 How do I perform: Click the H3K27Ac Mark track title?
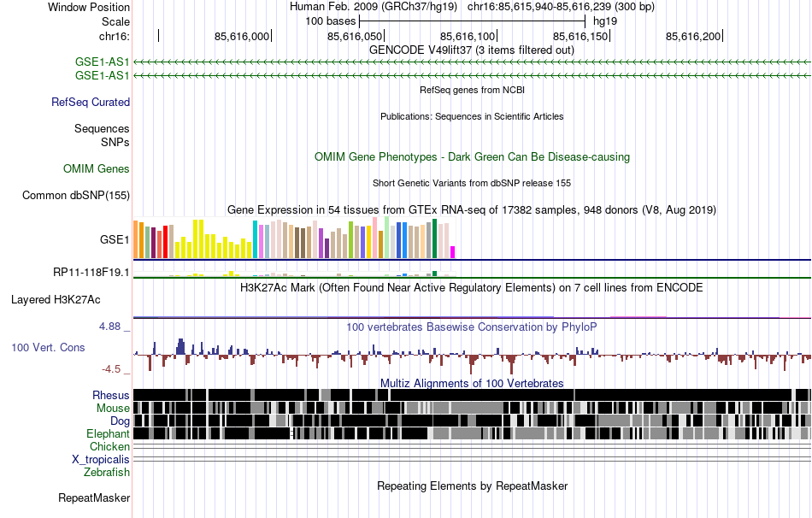(x=471, y=287)
